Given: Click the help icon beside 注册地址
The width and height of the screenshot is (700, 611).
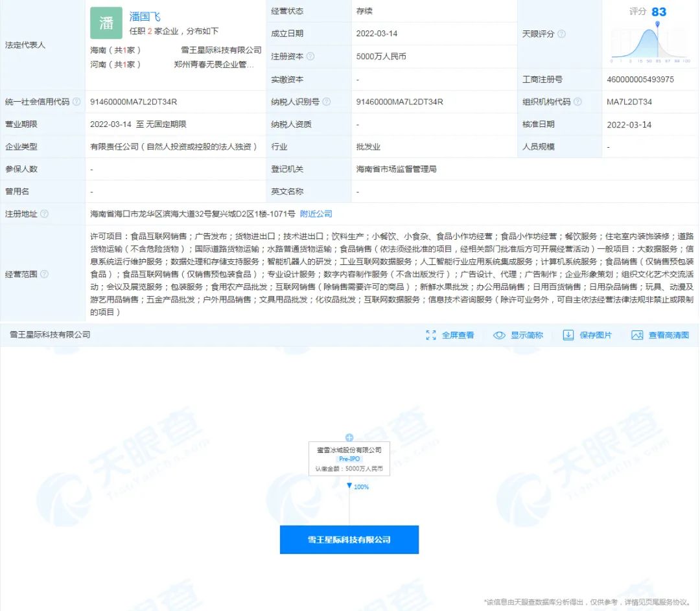Looking at the screenshot, I should [44, 214].
